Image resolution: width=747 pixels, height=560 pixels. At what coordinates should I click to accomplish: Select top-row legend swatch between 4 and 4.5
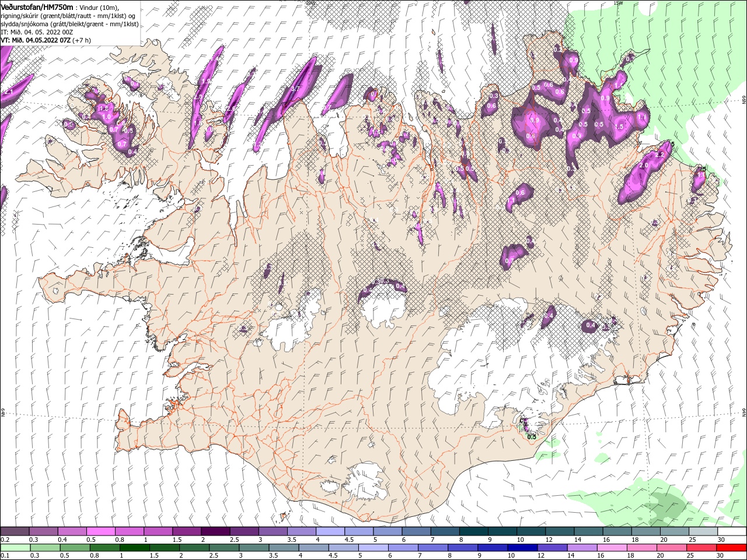[x=330, y=531]
